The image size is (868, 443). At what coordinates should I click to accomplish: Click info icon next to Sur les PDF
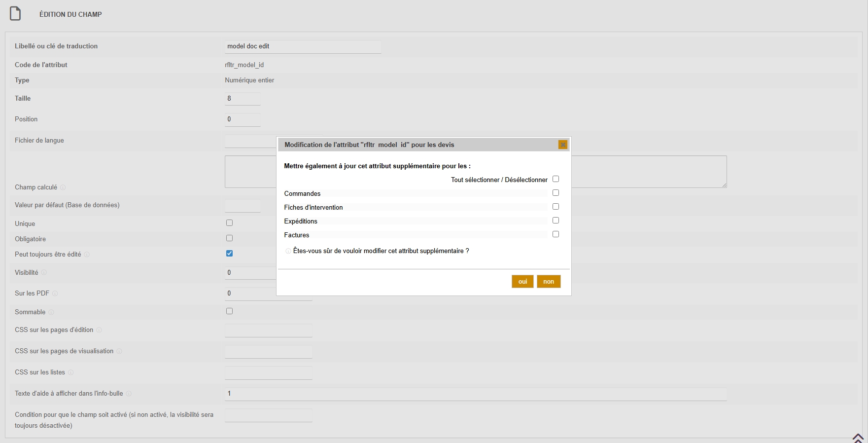pyautogui.click(x=55, y=294)
